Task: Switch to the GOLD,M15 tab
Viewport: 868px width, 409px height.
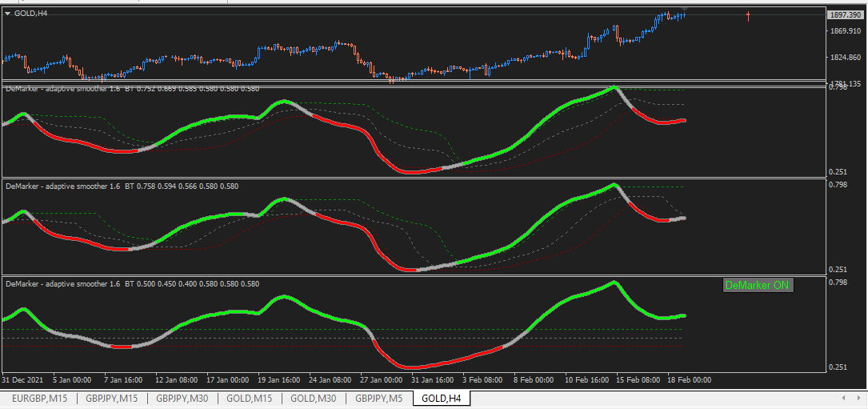Action: coord(250,398)
